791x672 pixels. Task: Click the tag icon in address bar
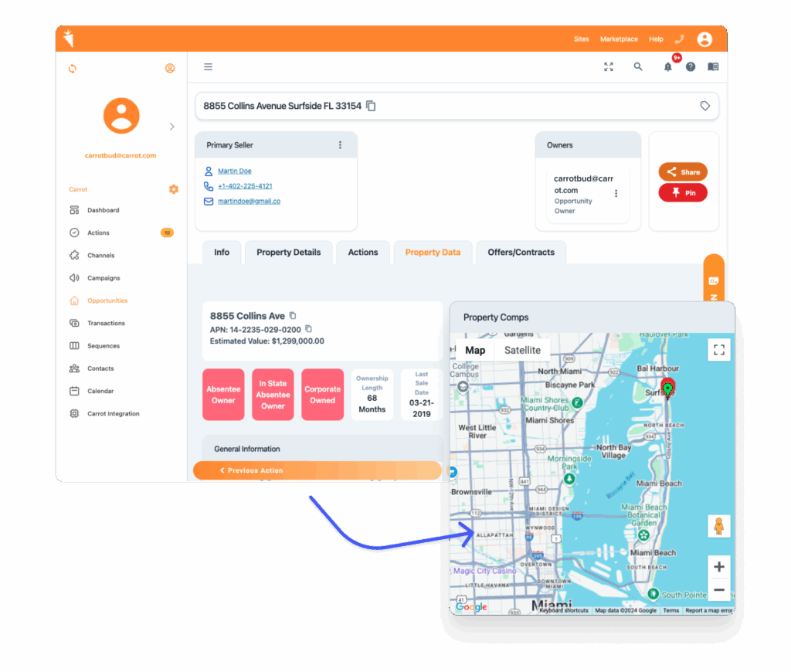pyautogui.click(x=704, y=106)
